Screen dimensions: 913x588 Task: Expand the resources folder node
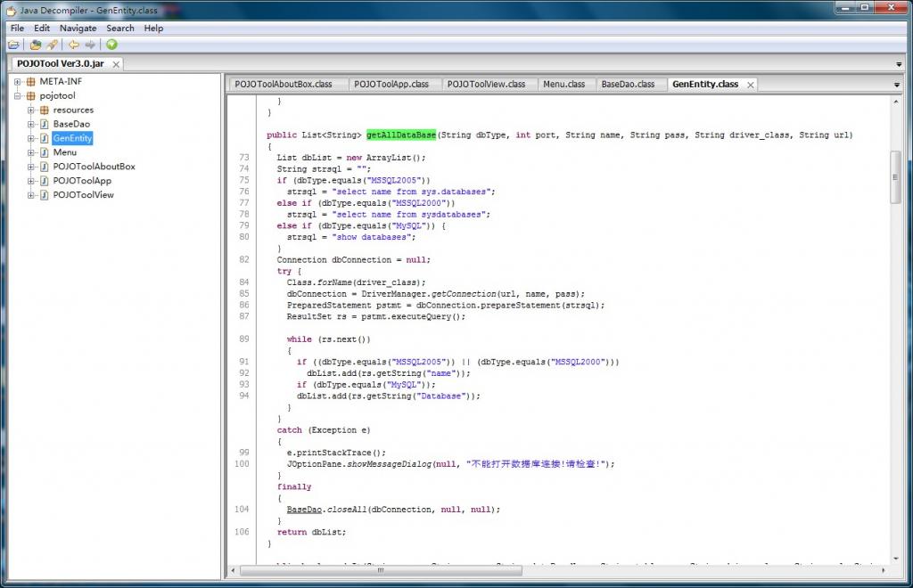(30, 110)
